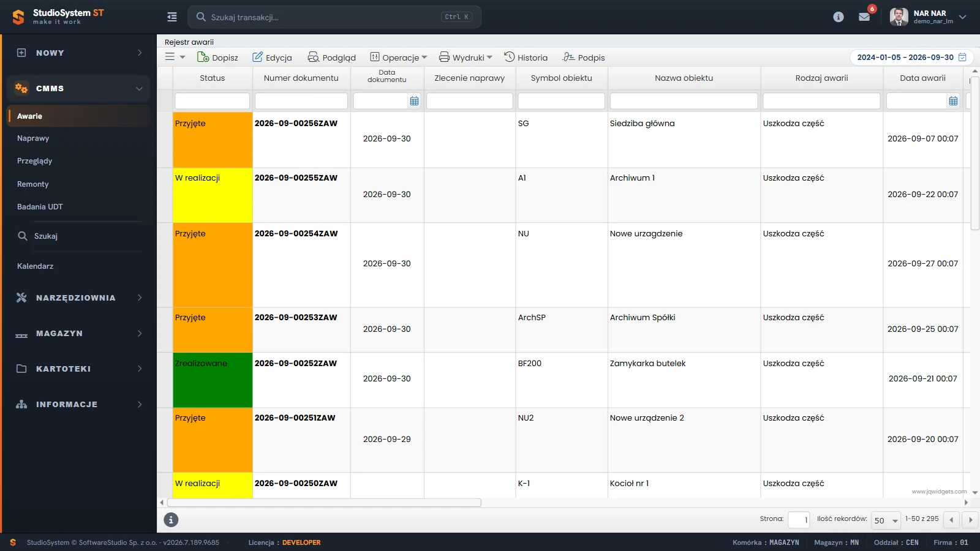This screenshot has height=551, width=980.
Task: Click the Edycja edit button
Action: click(272, 58)
